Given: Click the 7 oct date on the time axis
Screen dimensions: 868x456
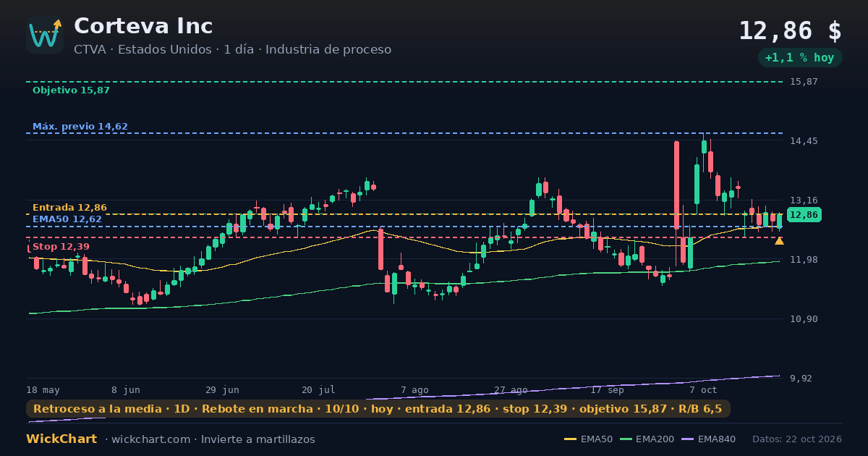Looking at the screenshot, I should (x=703, y=389).
